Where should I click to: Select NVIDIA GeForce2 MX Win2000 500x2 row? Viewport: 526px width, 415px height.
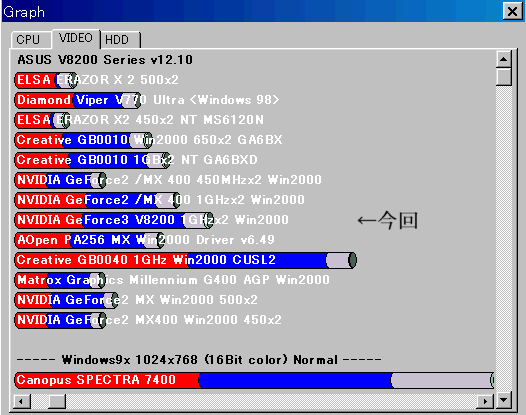pyautogui.click(x=137, y=300)
